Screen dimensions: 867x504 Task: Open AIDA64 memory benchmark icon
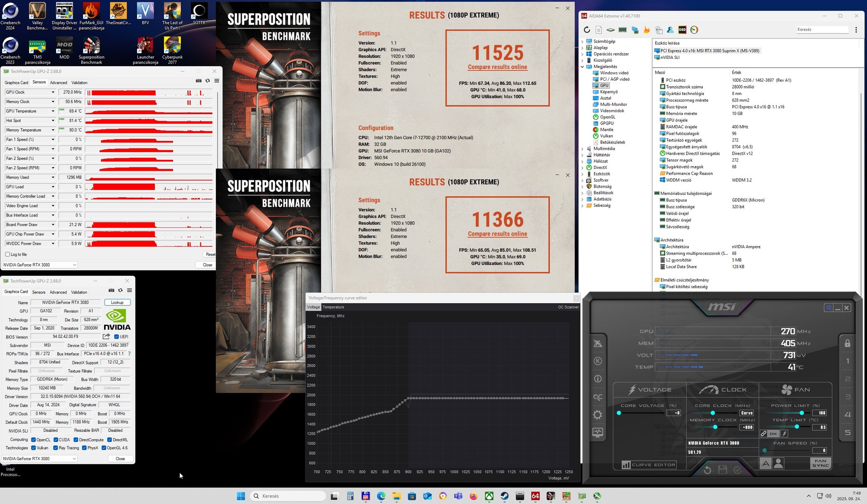pyautogui.click(x=622, y=30)
